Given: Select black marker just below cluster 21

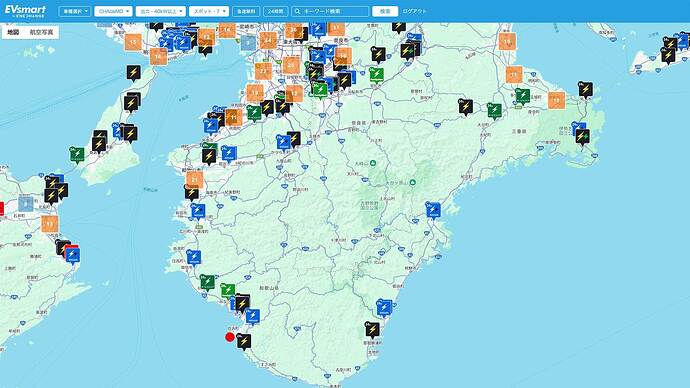Looking at the screenshot, I should pos(191,193).
